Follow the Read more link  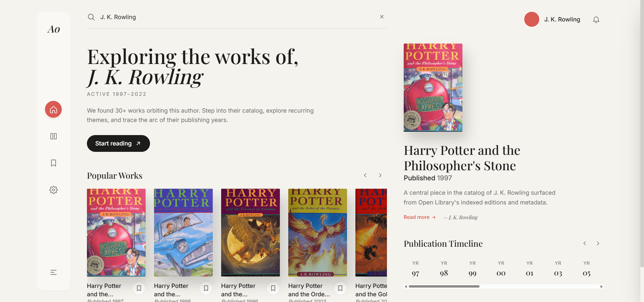[419, 217]
